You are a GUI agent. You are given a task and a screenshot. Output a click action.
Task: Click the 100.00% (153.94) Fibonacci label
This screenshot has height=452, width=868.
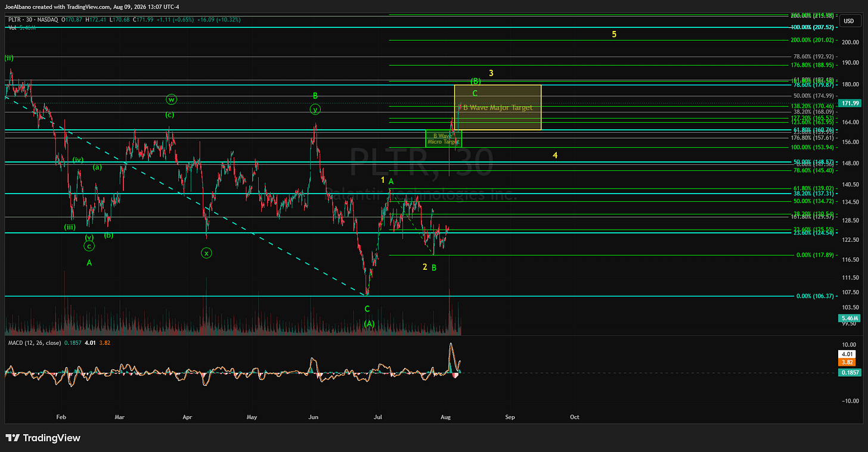tap(811, 147)
